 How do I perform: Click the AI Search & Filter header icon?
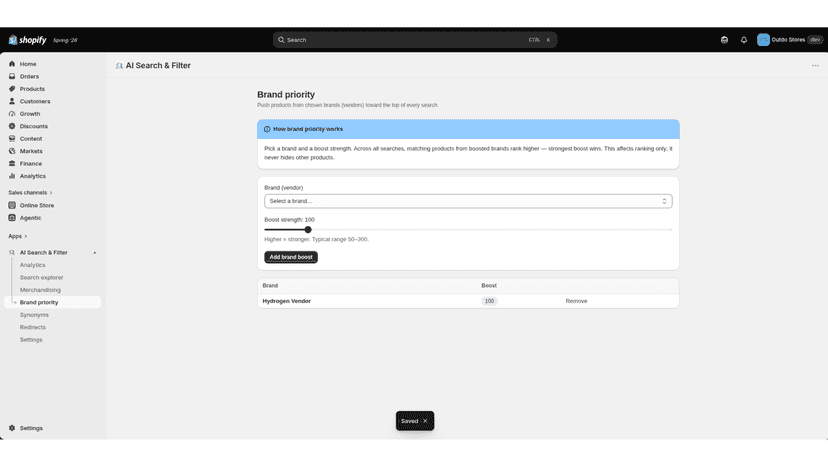point(119,66)
